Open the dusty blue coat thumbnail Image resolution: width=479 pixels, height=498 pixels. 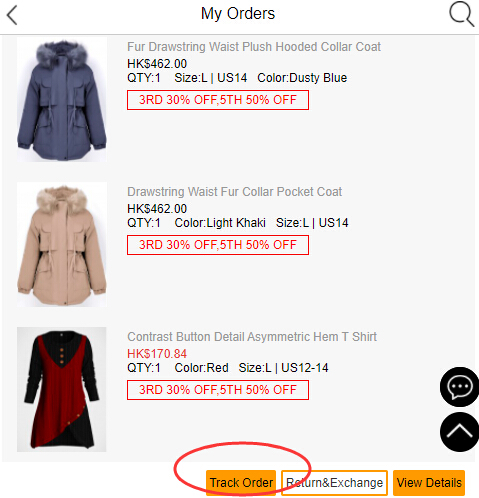pos(62,99)
